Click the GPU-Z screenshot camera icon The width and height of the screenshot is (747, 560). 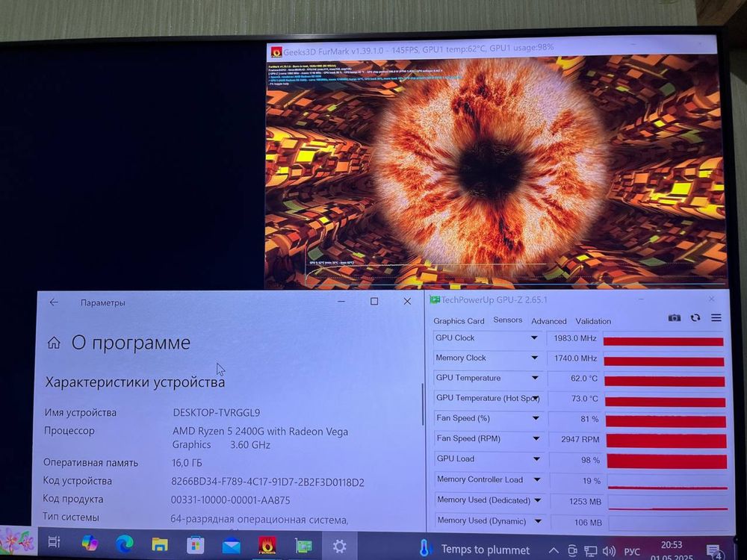[x=674, y=317]
